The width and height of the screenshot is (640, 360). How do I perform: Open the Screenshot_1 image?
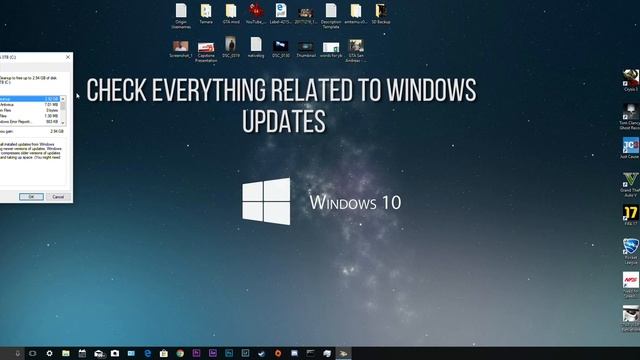tap(181, 49)
